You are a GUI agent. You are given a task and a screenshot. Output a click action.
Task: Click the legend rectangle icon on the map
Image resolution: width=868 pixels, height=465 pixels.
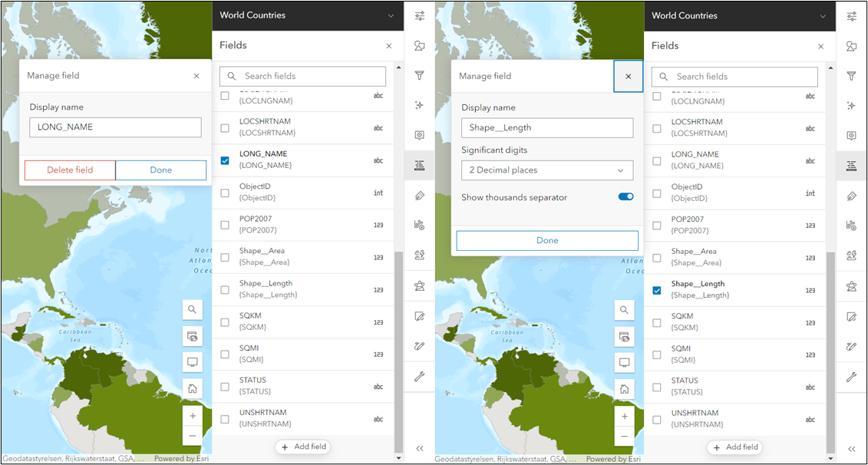(x=193, y=362)
